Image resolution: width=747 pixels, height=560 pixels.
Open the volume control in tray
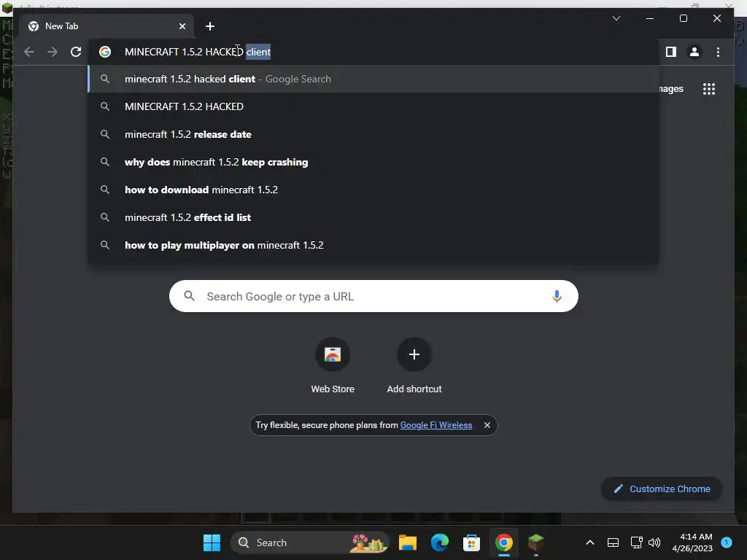click(654, 542)
